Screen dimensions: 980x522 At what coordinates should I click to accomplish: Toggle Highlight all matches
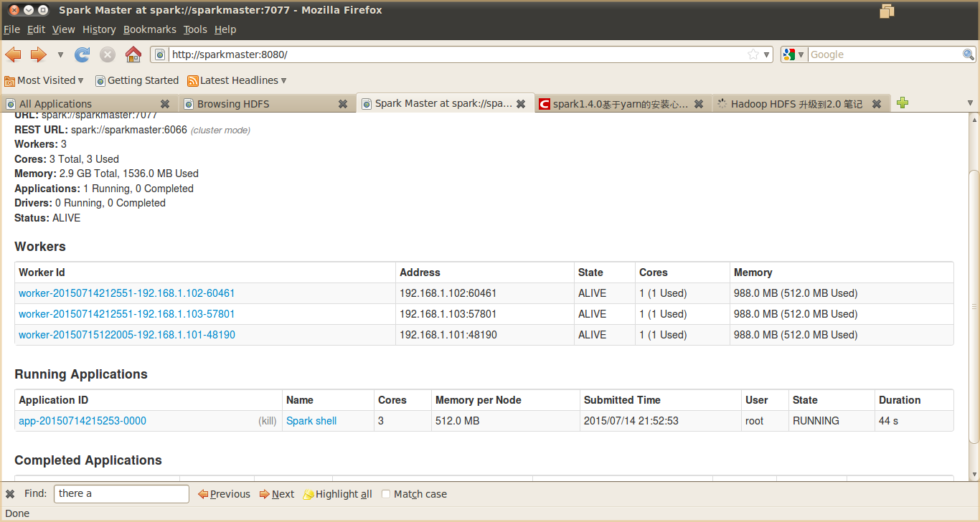pos(338,494)
